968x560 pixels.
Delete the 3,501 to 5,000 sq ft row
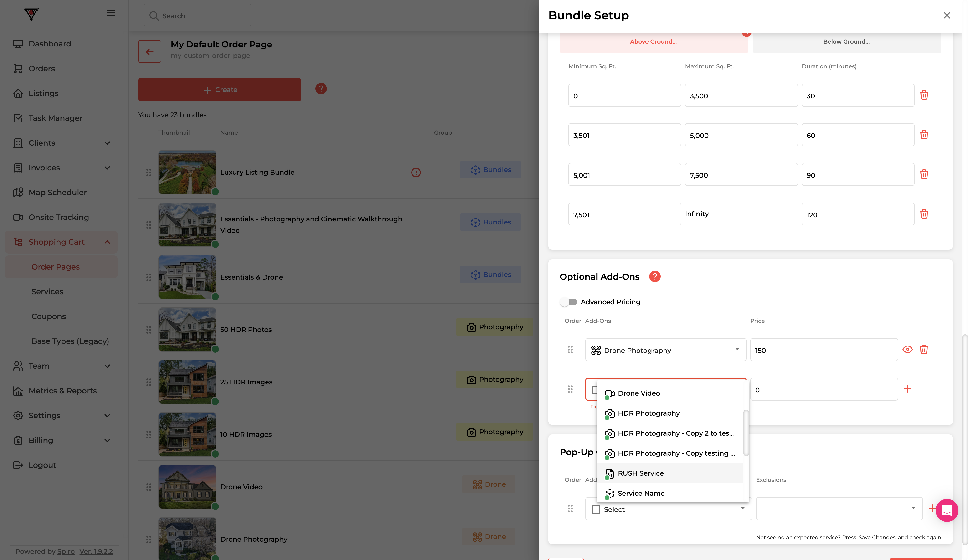[924, 135]
